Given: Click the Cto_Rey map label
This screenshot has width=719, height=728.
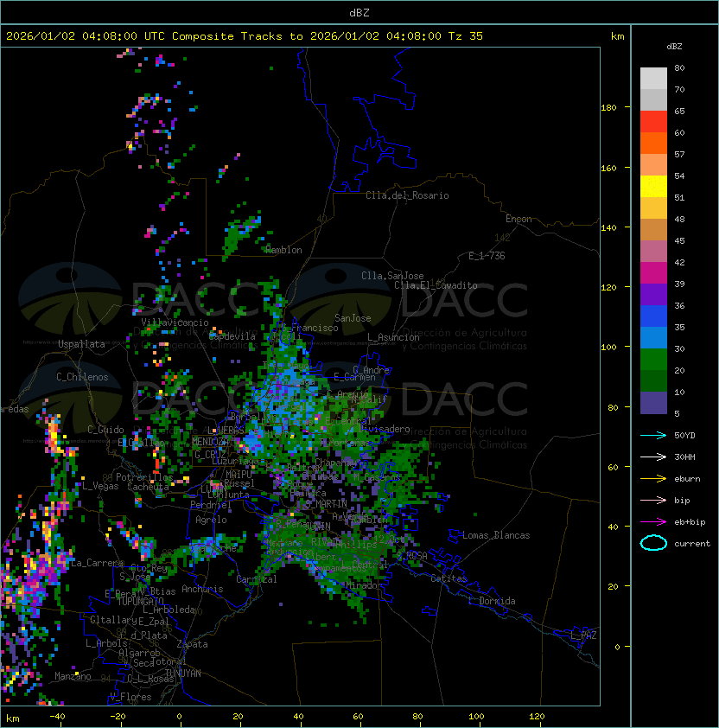Looking at the screenshot, I should [x=149, y=568].
